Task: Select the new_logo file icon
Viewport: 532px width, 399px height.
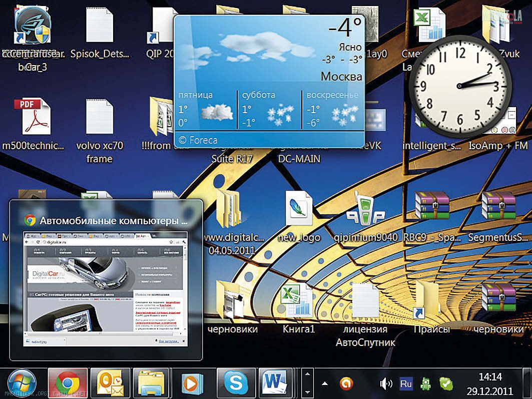Action: pyautogui.click(x=299, y=217)
